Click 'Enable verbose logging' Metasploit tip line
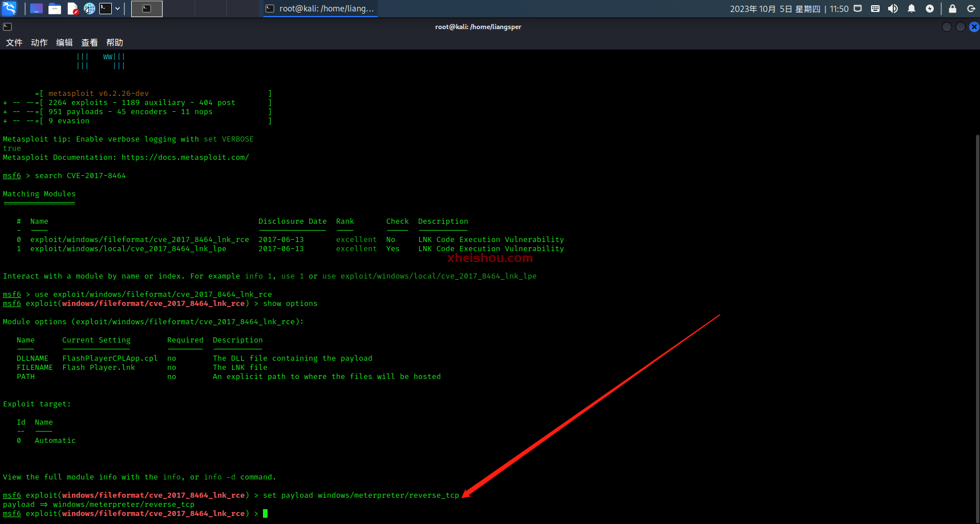The width and height of the screenshot is (980, 524). [x=128, y=139]
